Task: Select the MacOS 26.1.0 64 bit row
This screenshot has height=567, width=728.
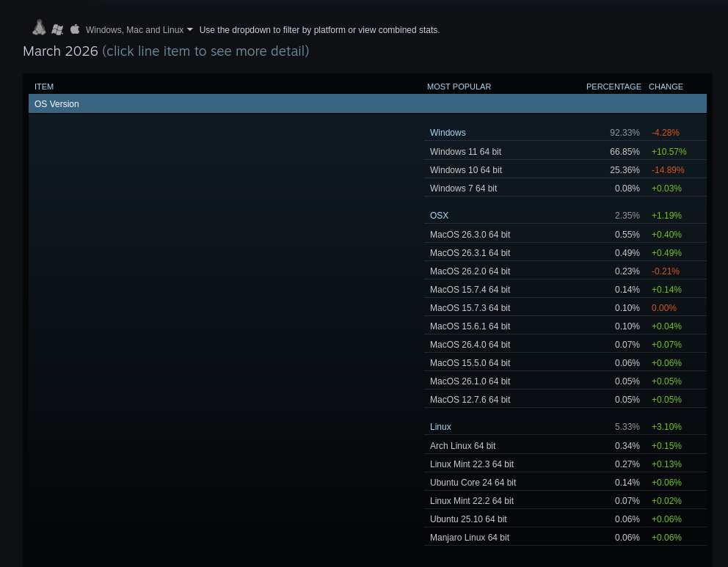Action: click(x=565, y=381)
